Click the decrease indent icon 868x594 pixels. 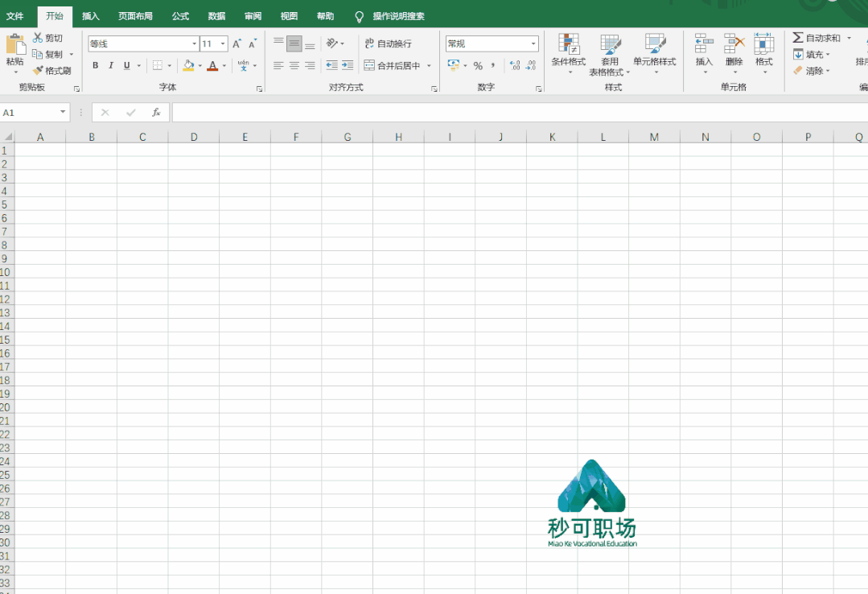coord(331,65)
